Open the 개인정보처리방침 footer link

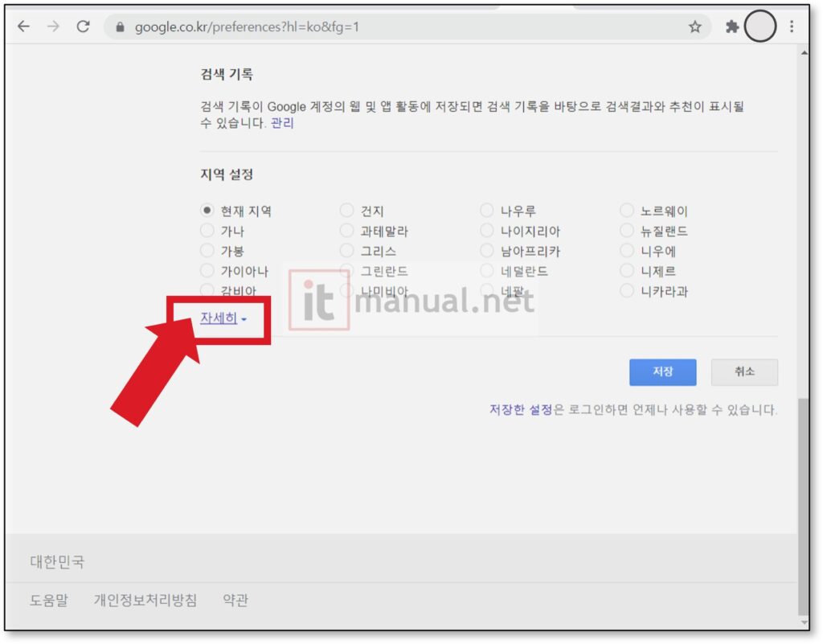(x=145, y=600)
